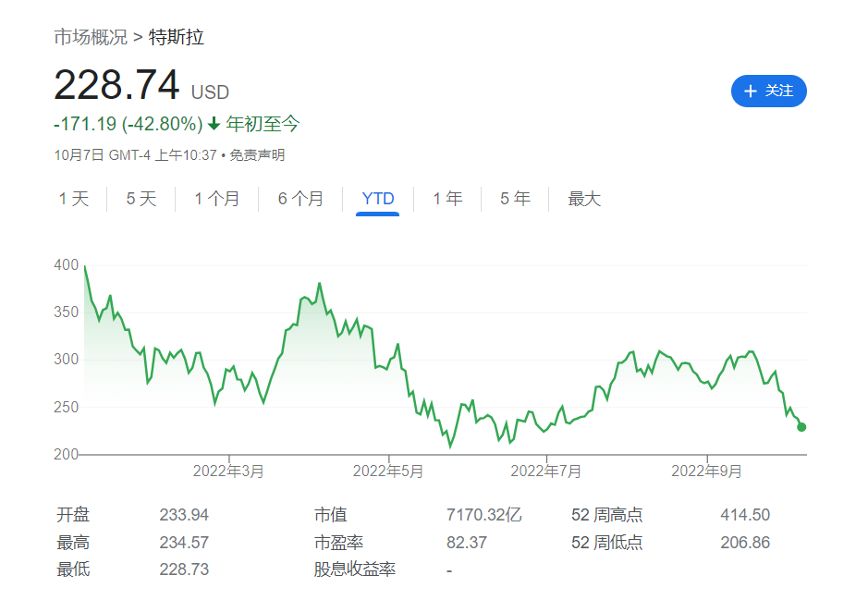Viewport: 868px width, 600px height.
Task: Open the 市场概况 breadcrumb link
Action: click(x=91, y=37)
